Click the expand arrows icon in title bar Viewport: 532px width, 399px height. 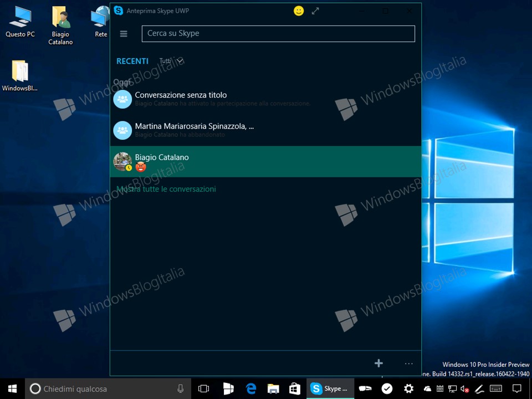click(x=315, y=11)
